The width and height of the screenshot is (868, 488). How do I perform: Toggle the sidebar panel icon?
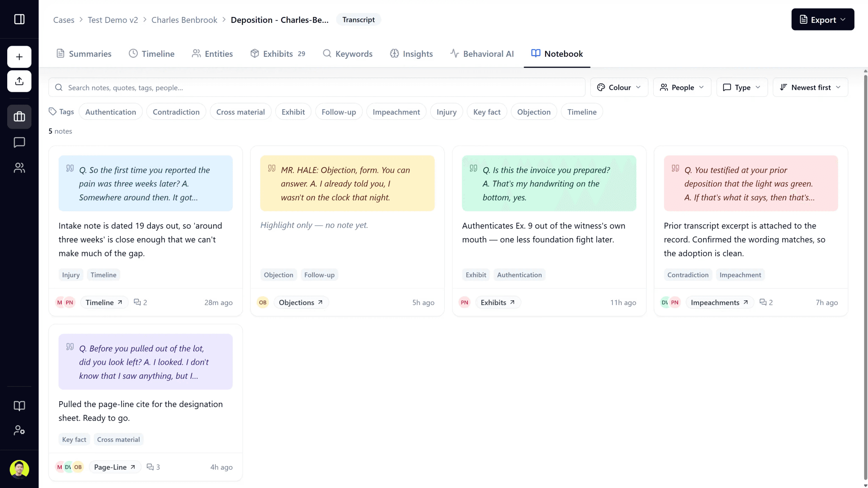(x=19, y=19)
